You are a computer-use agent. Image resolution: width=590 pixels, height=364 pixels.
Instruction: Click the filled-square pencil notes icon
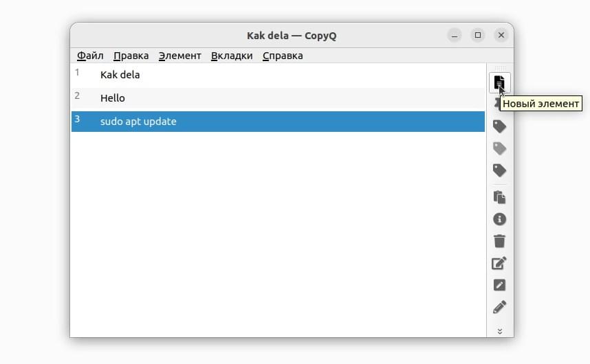(499, 285)
